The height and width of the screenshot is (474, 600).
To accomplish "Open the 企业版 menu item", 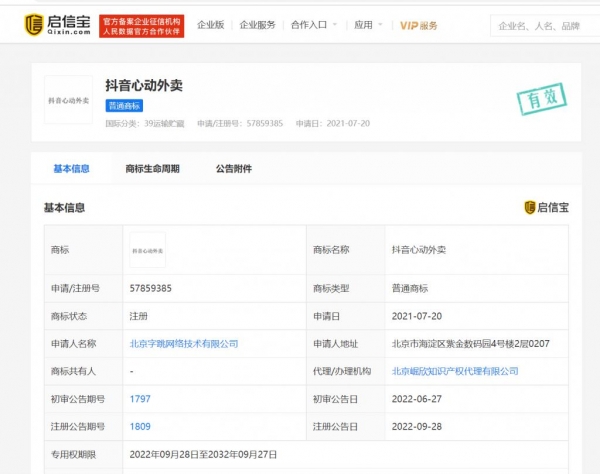I will pyautogui.click(x=210, y=25).
